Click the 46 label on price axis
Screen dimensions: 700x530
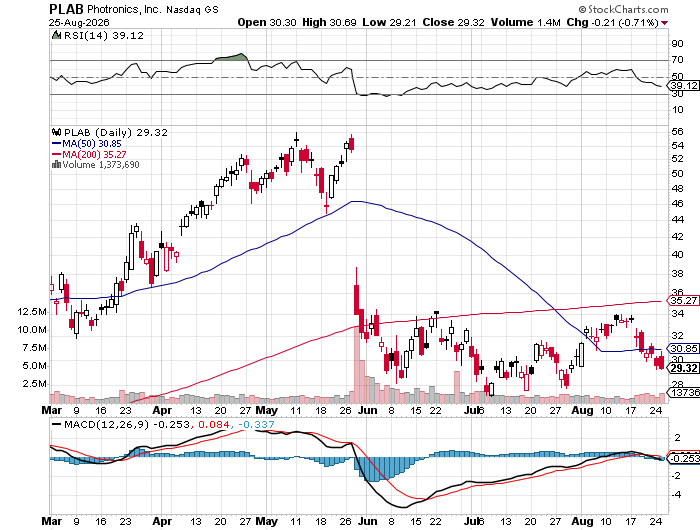point(677,204)
